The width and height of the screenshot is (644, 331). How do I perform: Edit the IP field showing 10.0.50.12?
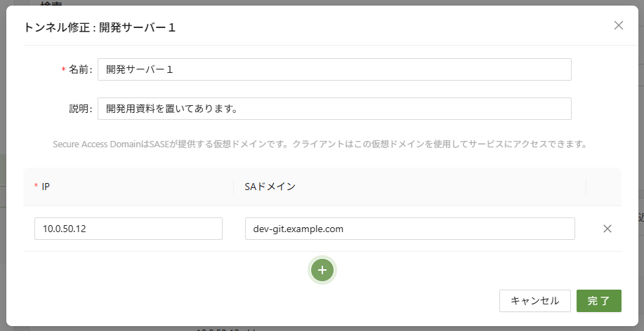click(x=129, y=229)
